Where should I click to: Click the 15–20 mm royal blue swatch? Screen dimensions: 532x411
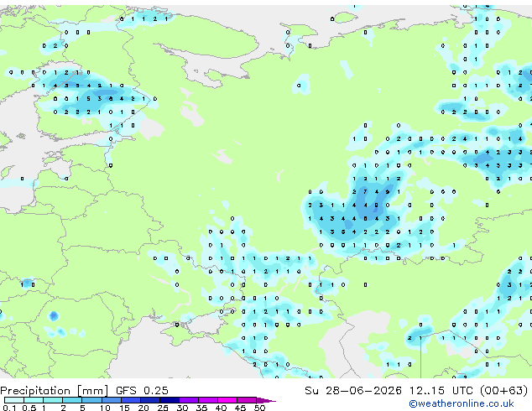click(131, 400)
